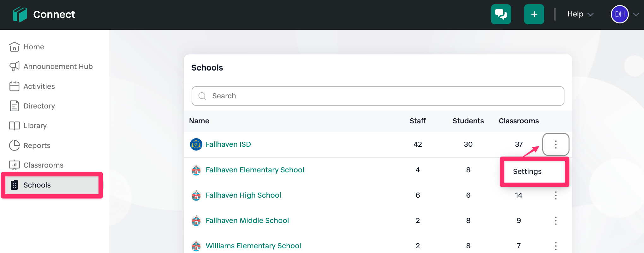The height and width of the screenshot is (253, 644).
Task: Open the DH profile avatar menu
Action: tap(620, 14)
